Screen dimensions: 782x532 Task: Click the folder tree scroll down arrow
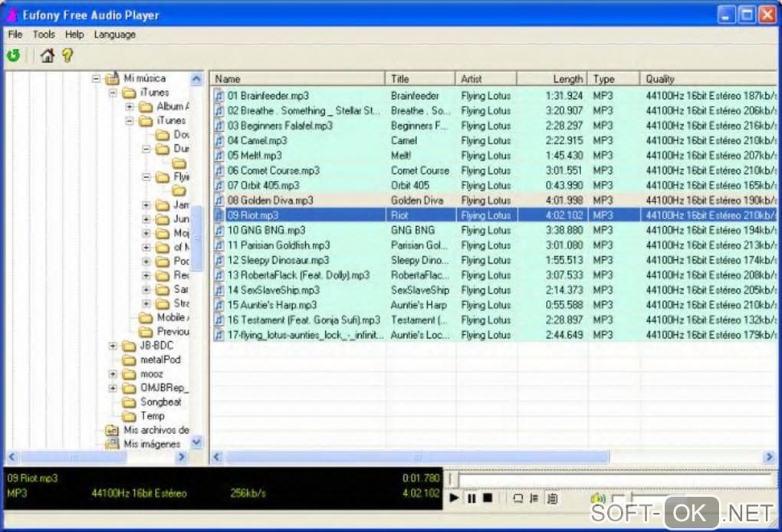click(x=196, y=442)
